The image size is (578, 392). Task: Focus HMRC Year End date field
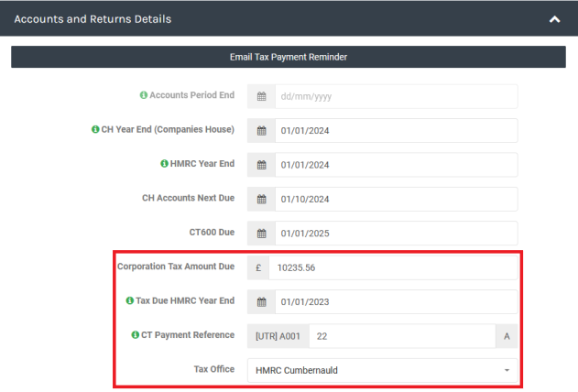[x=397, y=165]
